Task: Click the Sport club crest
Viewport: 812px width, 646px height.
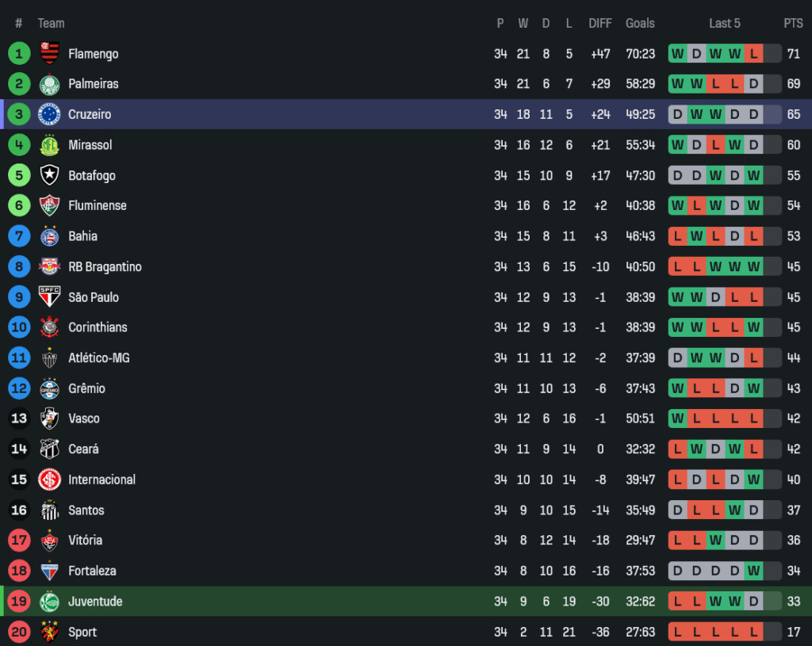Action: pyautogui.click(x=49, y=632)
